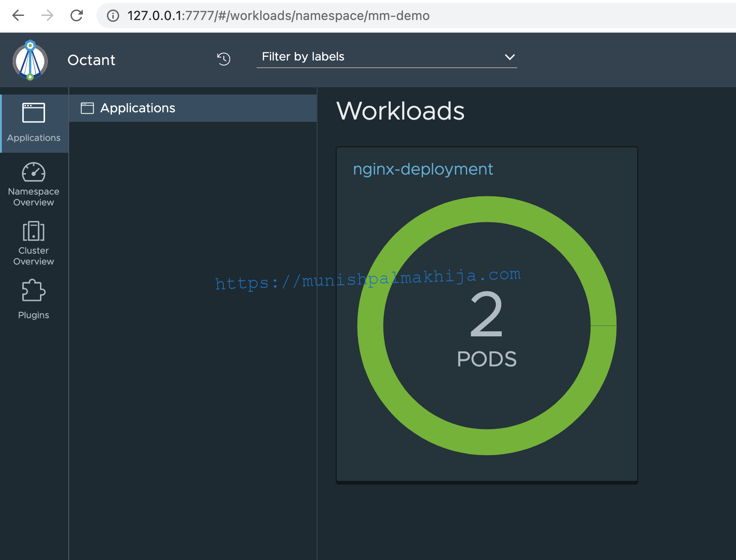Click the Octant logo
This screenshot has width=736, height=560.
[x=30, y=60]
